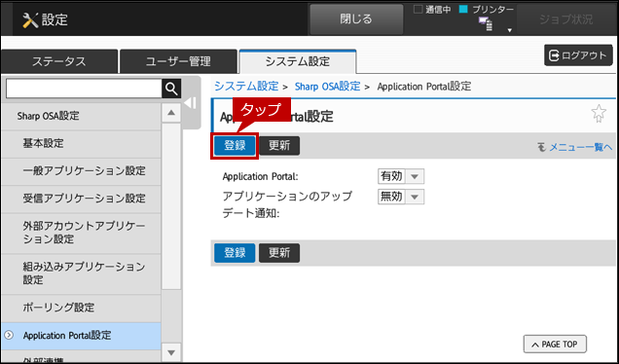Click the sidebar scroll down arrow
Screen dimensions: 619x364
tap(171, 352)
